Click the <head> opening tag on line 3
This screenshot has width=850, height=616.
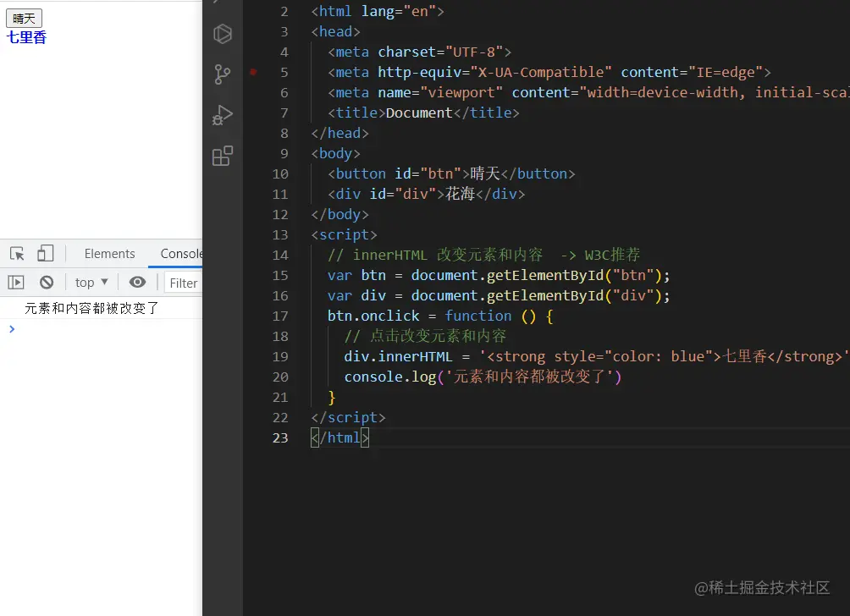[x=335, y=32]
